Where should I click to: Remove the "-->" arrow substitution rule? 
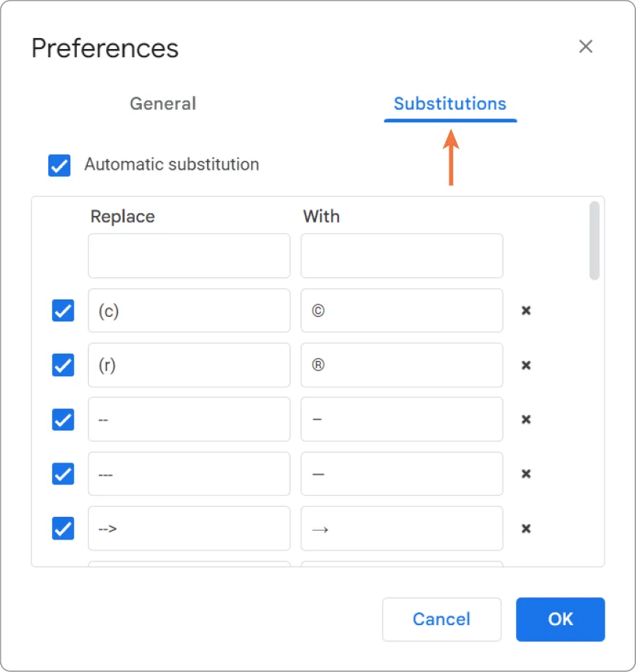point(526,529)
